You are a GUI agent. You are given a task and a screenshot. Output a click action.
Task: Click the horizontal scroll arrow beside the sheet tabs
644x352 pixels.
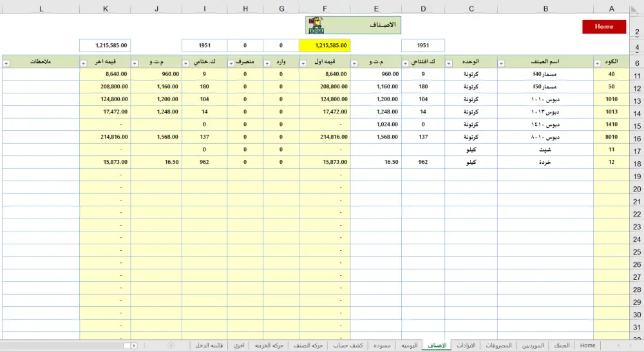(134, 346)
